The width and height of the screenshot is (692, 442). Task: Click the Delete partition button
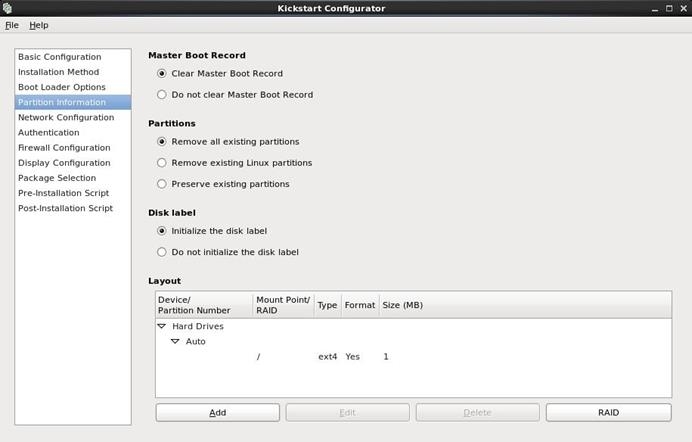tap(478, 412)
